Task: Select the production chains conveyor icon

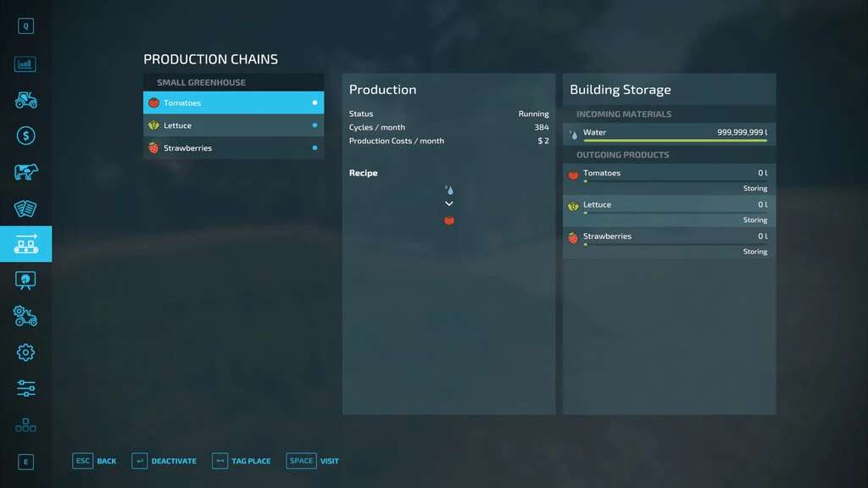Action: click(25, 245)
